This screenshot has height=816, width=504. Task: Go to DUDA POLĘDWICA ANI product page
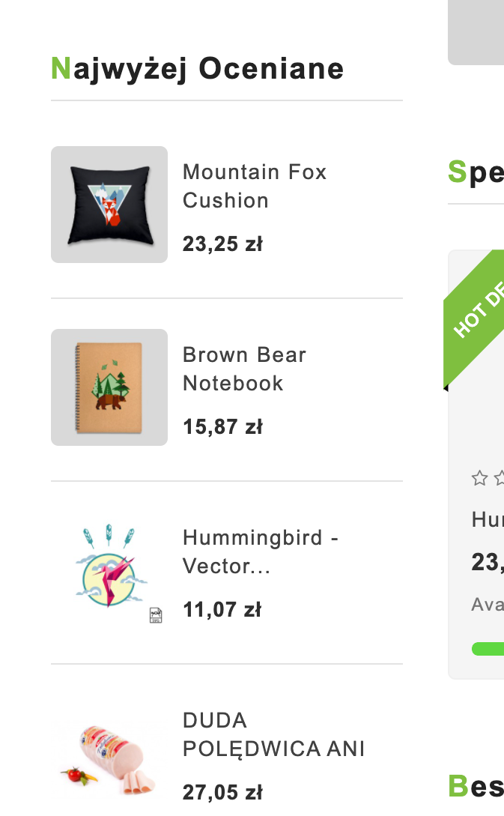(273, 734)
